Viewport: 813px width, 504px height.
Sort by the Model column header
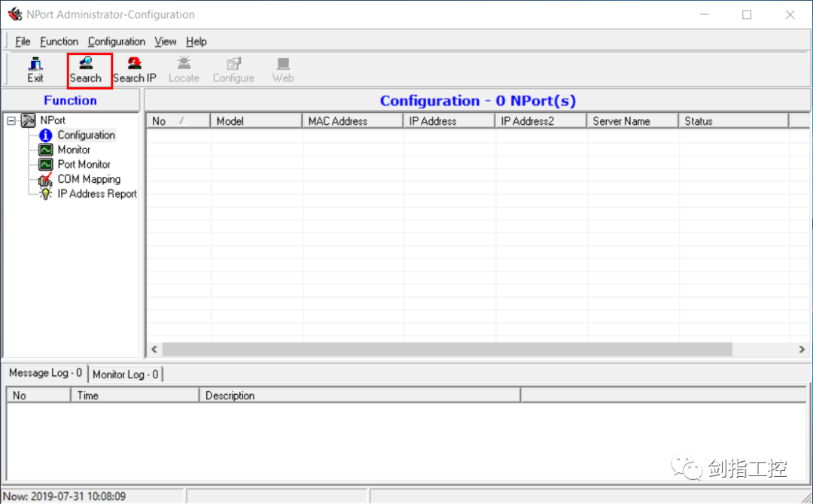point(256,120)
